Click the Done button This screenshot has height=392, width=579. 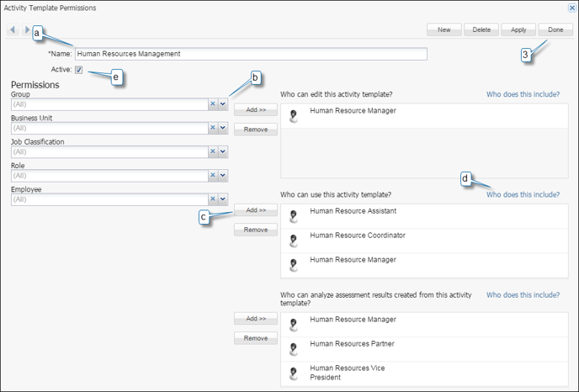click(555, 29)
